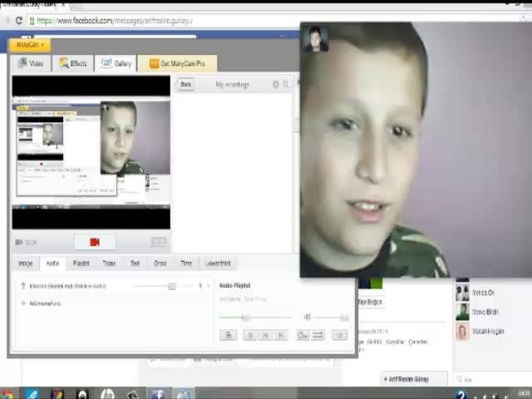Click the red record video button
Viewport: 532px width, 399px height.
(95, 242)
